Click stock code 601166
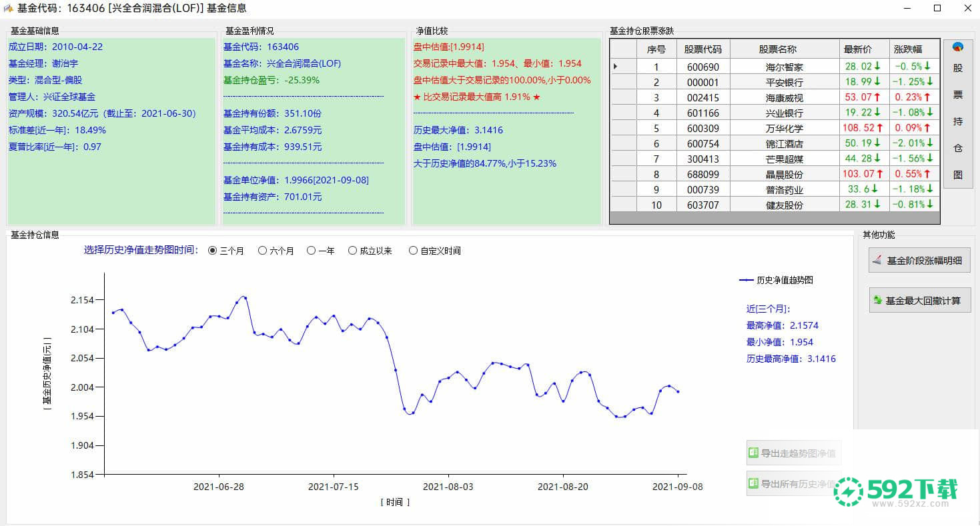This screenshot has width=980, height=526. (x=703, y=113)
